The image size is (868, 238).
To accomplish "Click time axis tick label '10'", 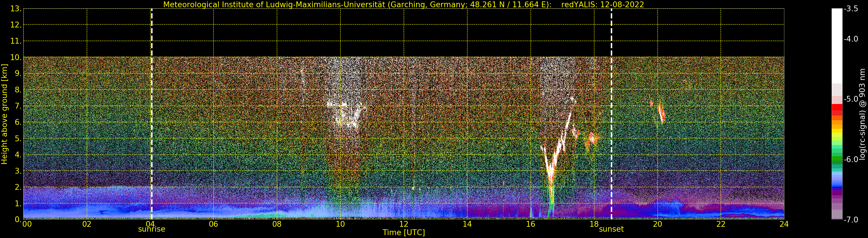I will coord(340,224).
